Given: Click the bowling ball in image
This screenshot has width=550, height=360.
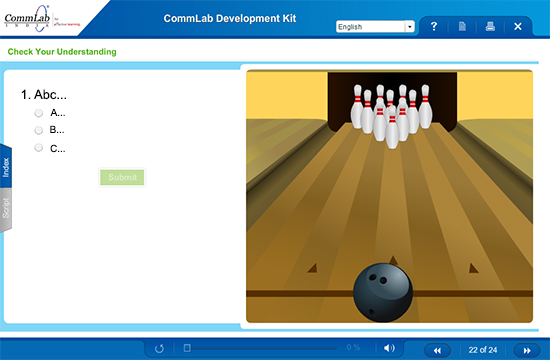Looking at the screenshot, I should coord(383,292).
